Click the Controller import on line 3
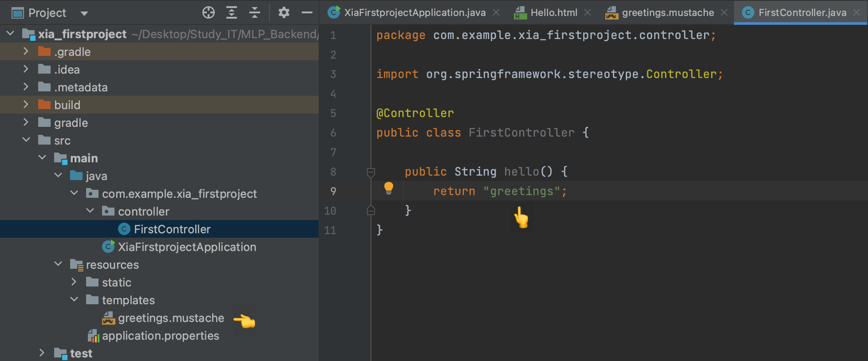 [681, 74]
